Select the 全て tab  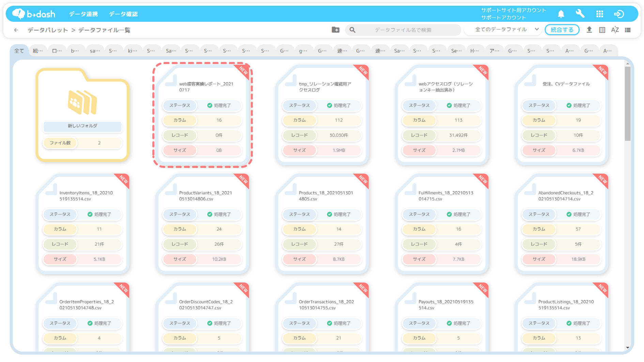click(19, 51)
